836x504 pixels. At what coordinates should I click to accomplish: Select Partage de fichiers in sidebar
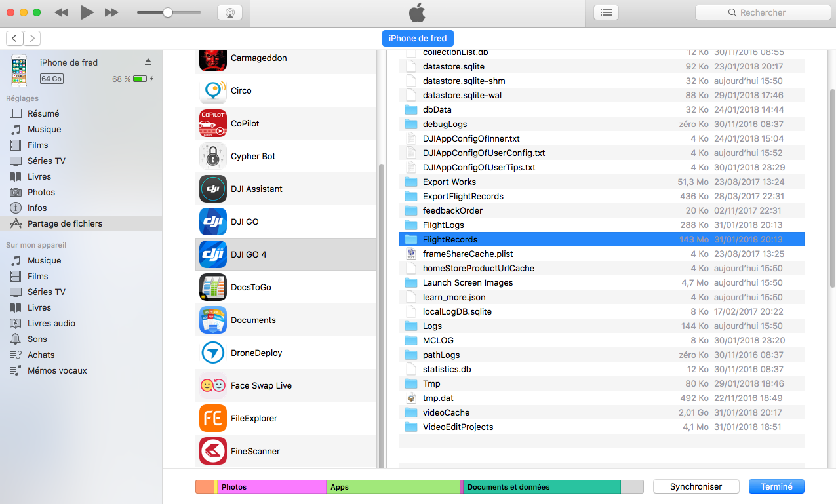pyautogui.click(x=81, y=223)
